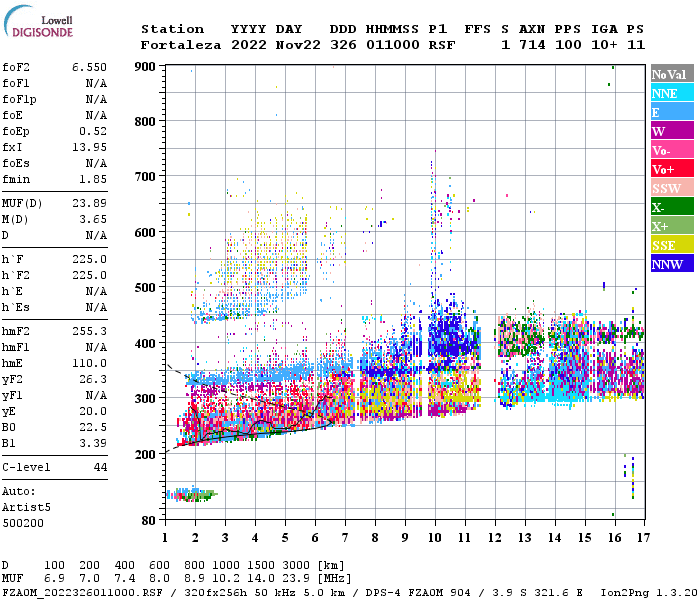Click the fxI value 13.95

point(89,147)
